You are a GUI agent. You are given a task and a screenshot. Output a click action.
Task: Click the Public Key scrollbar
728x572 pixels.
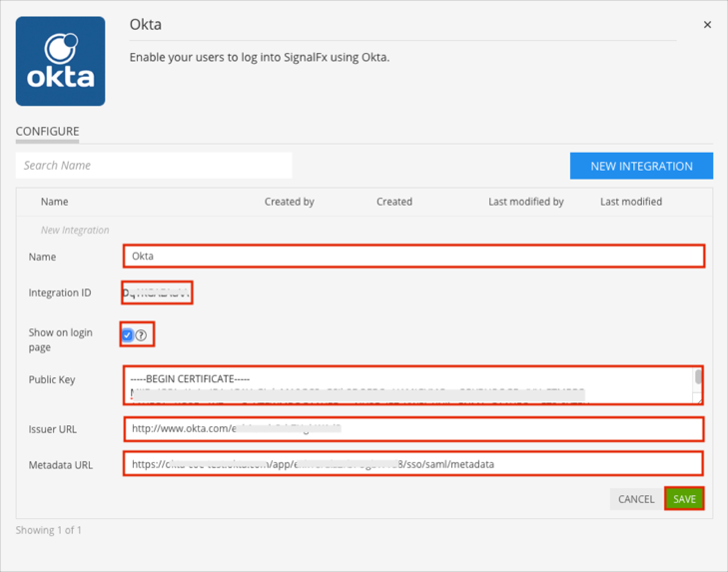point(698,380)
